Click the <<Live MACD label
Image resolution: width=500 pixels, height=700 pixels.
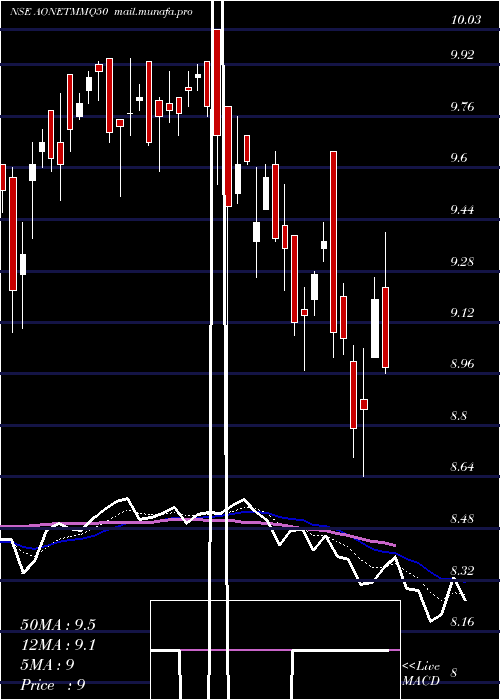pyautogui.click(x=421, y=673)
